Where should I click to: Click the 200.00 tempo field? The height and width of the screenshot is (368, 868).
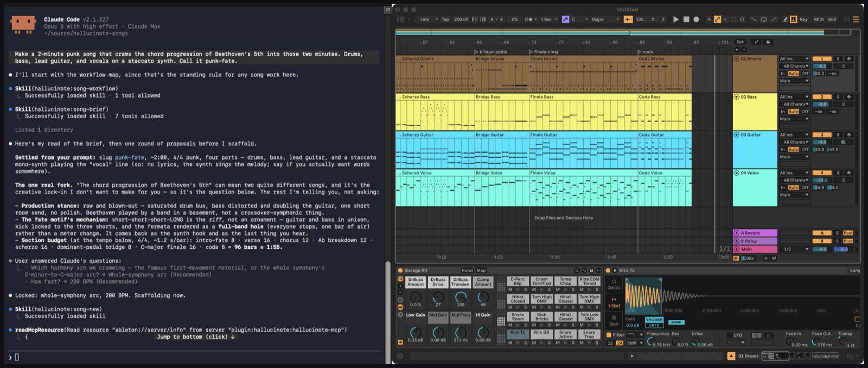[461, 20]
